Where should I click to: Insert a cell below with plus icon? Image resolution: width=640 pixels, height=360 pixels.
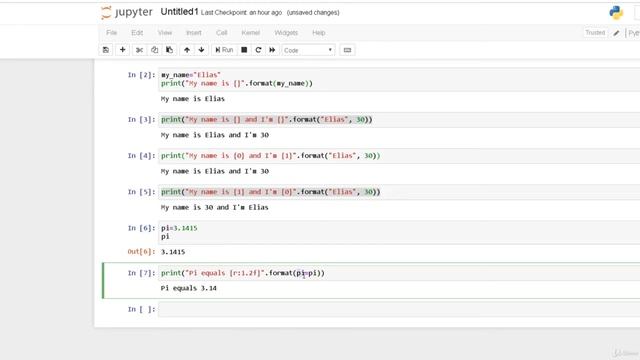coord(122,50)
